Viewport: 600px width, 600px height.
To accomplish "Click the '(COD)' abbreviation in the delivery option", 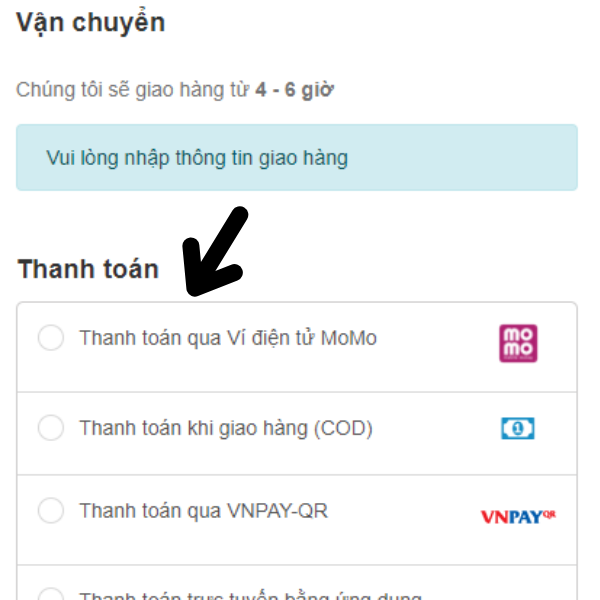I will pos(342,428).
